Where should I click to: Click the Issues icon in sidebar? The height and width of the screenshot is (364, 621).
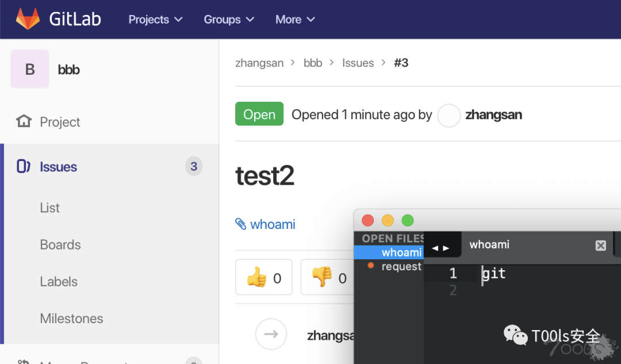(24, 166)
